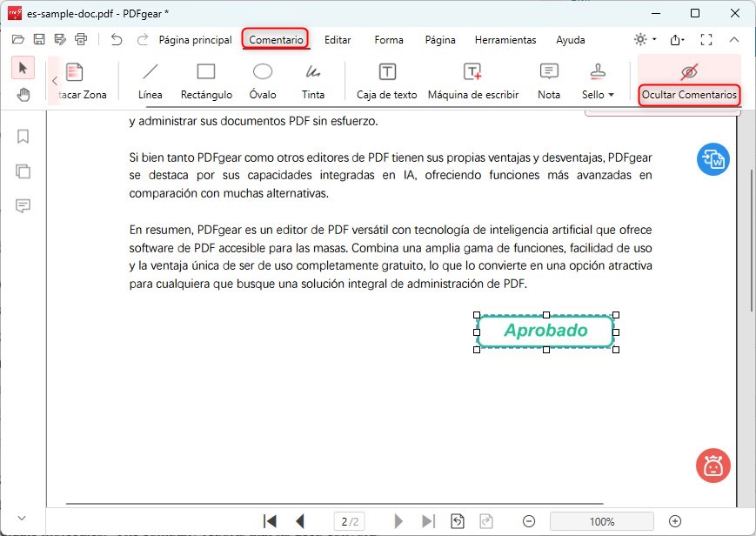This screenshot has width=756, height=536.
Task: Open the Máquina de escribir tool
Action: pyautogui.click(x=473, y=80)
